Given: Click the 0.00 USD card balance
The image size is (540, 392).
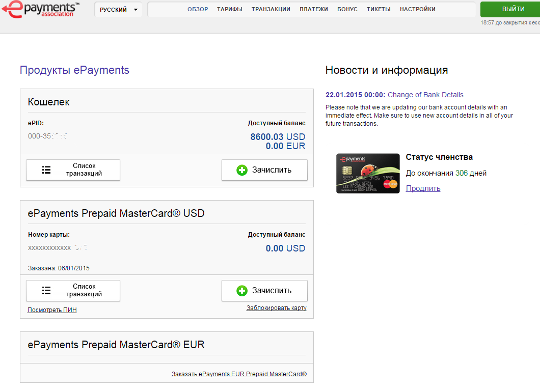Looking at the screenshot, I should point(285,248).
